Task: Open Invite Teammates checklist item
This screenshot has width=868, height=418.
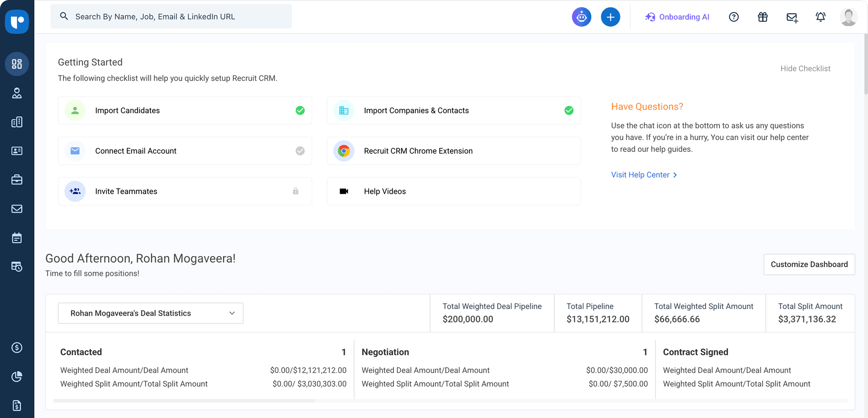Action: [185, 191]
